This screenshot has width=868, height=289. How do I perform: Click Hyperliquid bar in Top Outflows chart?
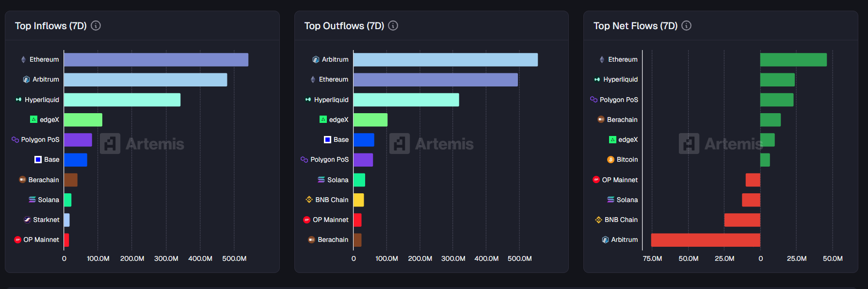[x=406, y=100]
